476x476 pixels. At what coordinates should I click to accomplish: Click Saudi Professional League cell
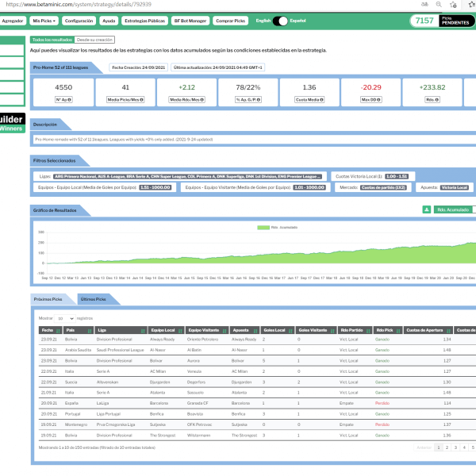click(x=121, y=350)
